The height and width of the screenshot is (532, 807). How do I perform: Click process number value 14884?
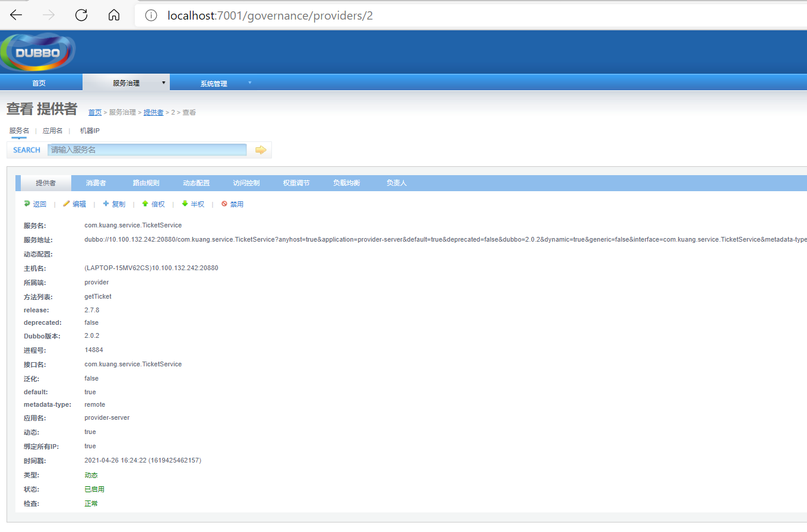tap(94, 350)
